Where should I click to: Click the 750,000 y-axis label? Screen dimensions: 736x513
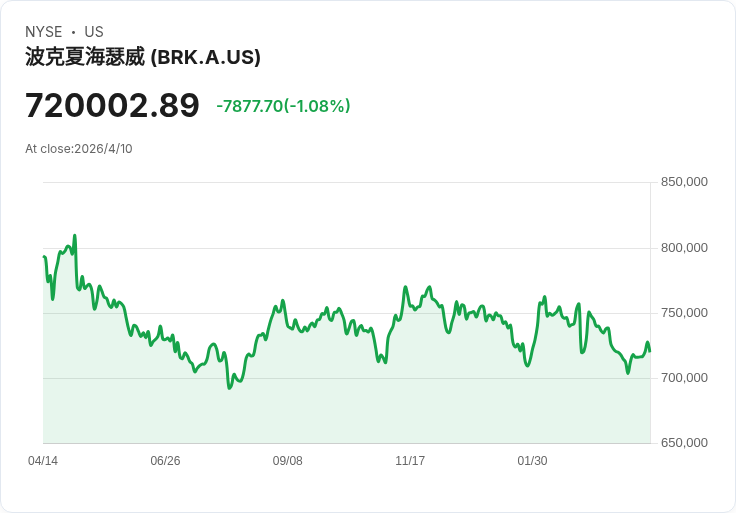tap(684, 313)
